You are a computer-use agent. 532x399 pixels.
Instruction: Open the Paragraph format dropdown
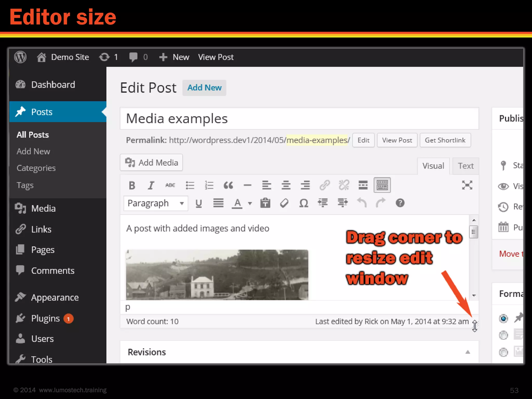click(156, 203)
